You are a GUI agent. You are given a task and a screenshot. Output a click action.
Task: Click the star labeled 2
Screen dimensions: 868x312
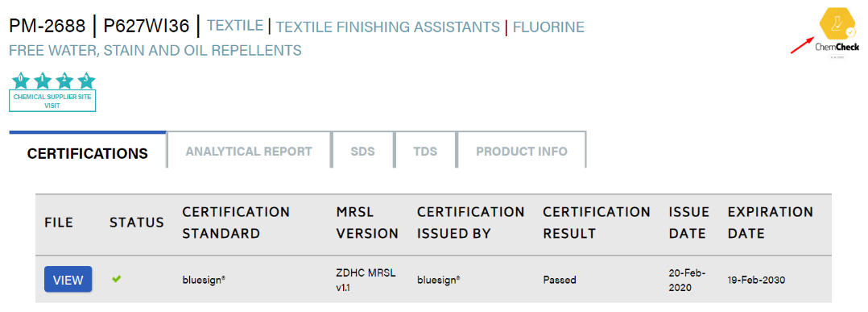click(x=64, y=81)
